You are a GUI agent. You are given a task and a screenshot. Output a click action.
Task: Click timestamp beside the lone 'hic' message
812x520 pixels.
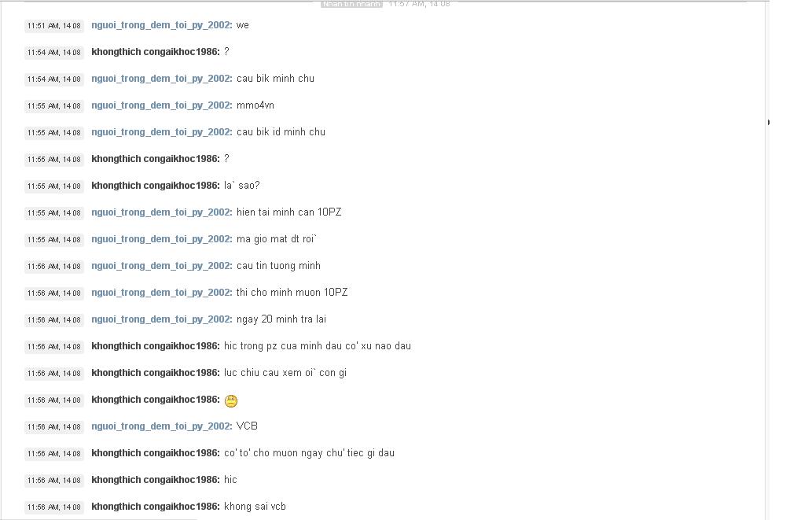pos(54,481)
